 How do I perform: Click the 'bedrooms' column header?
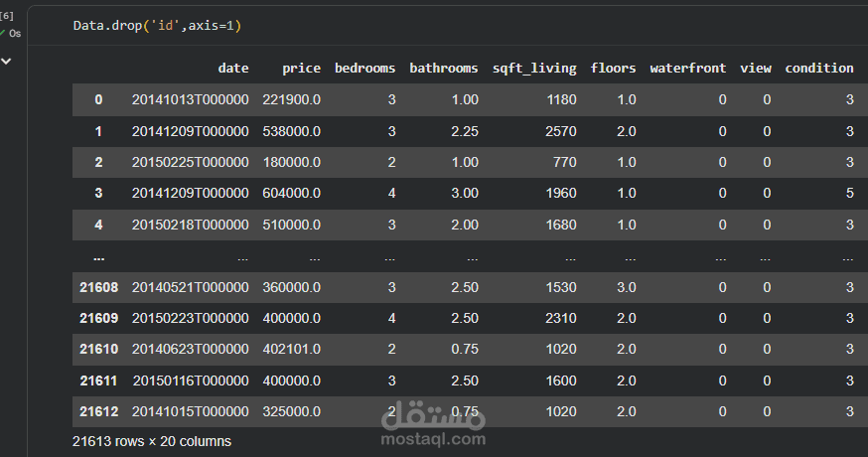coord(364,69)
